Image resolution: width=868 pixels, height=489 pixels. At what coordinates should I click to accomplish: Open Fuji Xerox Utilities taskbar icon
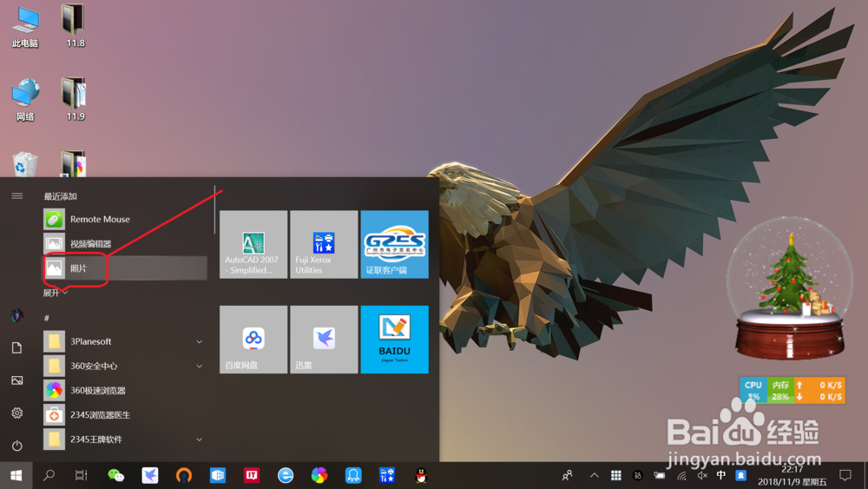(387, 475)
